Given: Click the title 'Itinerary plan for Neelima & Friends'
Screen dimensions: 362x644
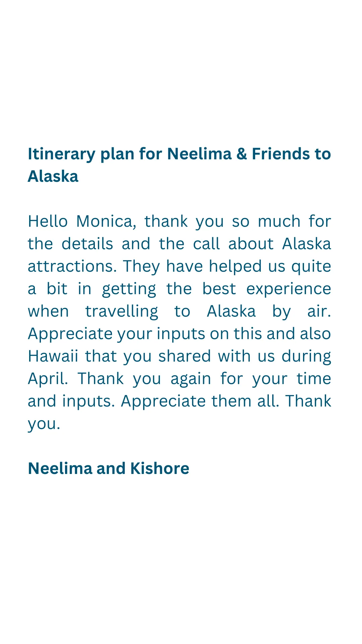Looking at the screenshot, I should click(170, 154).
